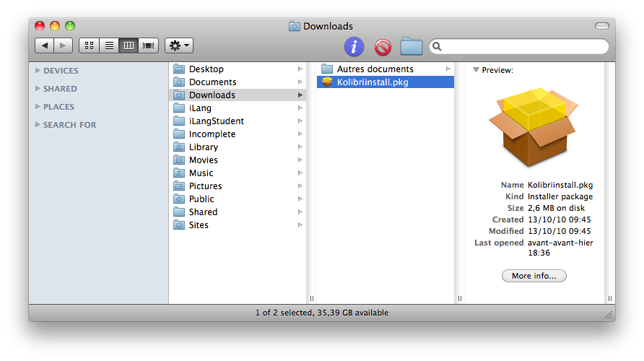Click the Pictures folder icon

(179, 186)
